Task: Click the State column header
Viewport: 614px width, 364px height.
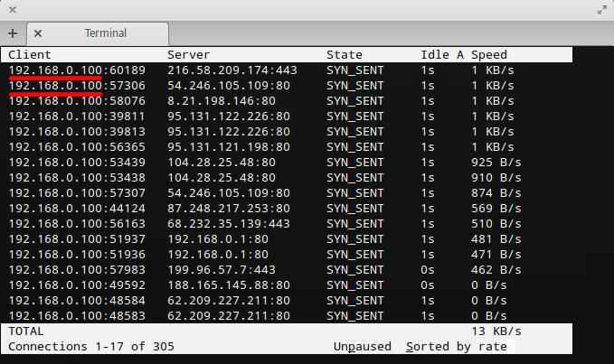Action: (345, 55)
